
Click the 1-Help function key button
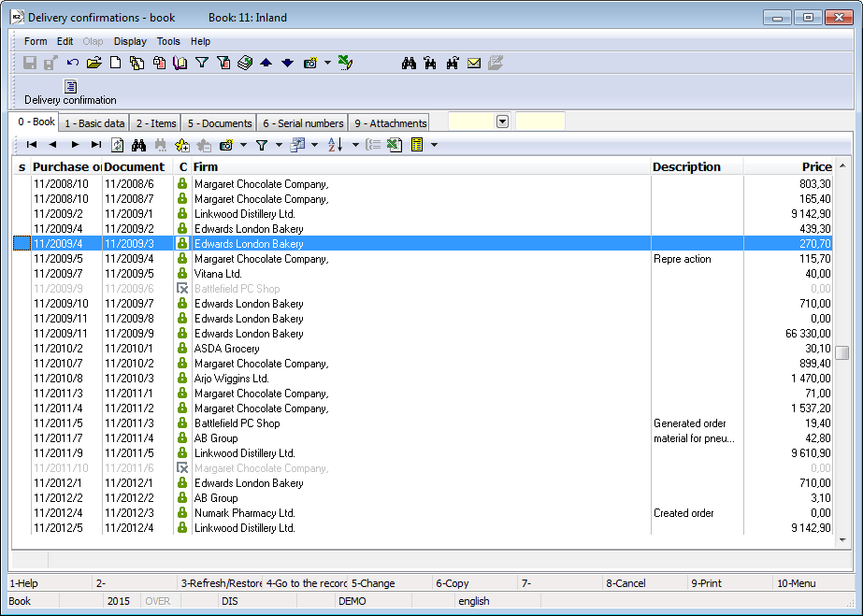coord(50,583)
